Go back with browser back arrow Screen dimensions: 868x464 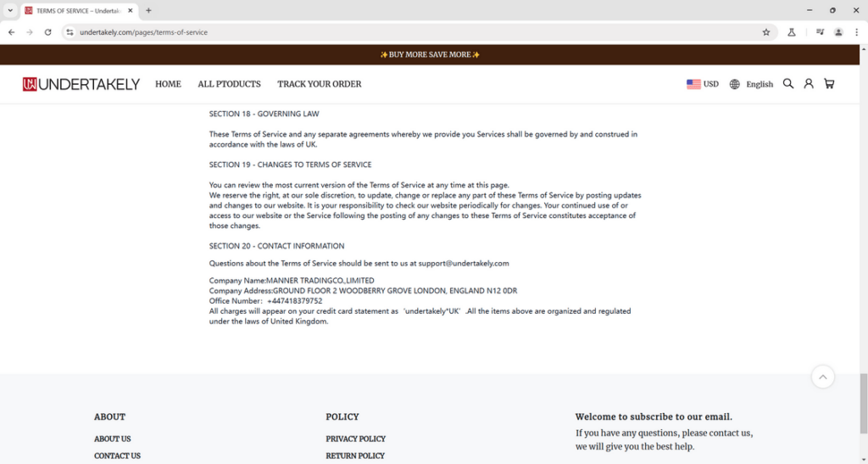12,32
